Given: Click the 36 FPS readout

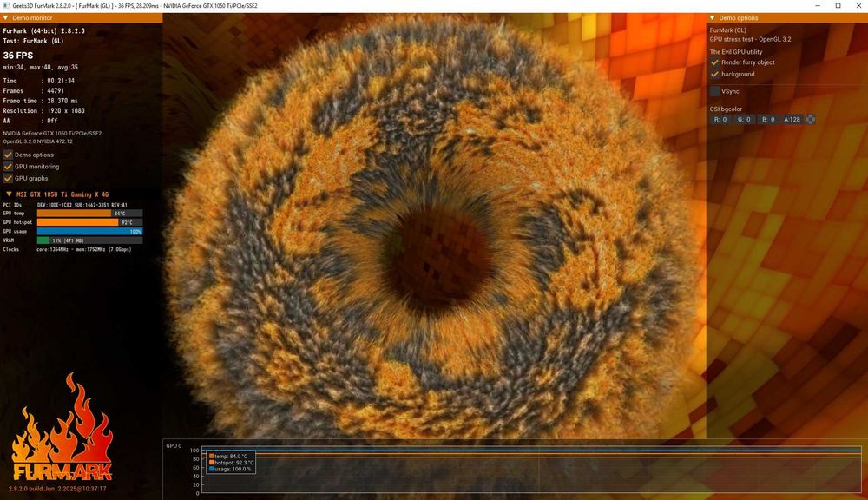Looking at the screenshot, I should [18, 56].
